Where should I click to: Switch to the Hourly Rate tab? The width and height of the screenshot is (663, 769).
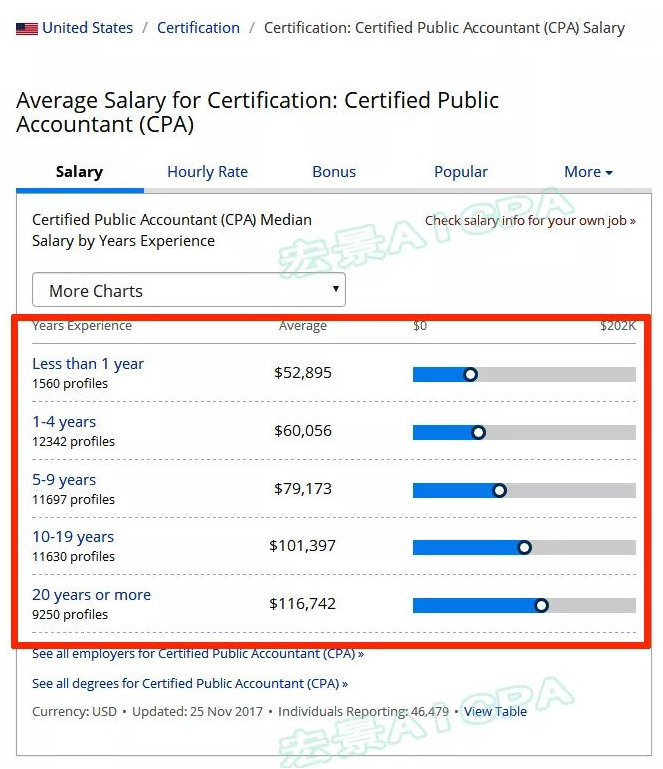pos(207,172)
